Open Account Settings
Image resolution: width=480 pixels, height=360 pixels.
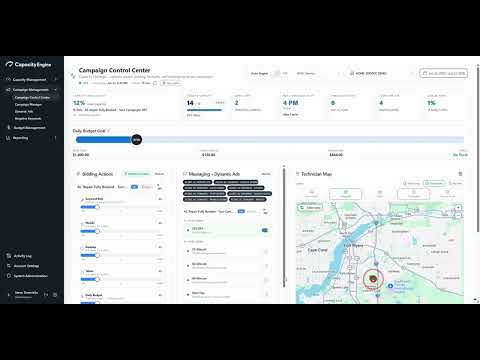click(26, 266)
